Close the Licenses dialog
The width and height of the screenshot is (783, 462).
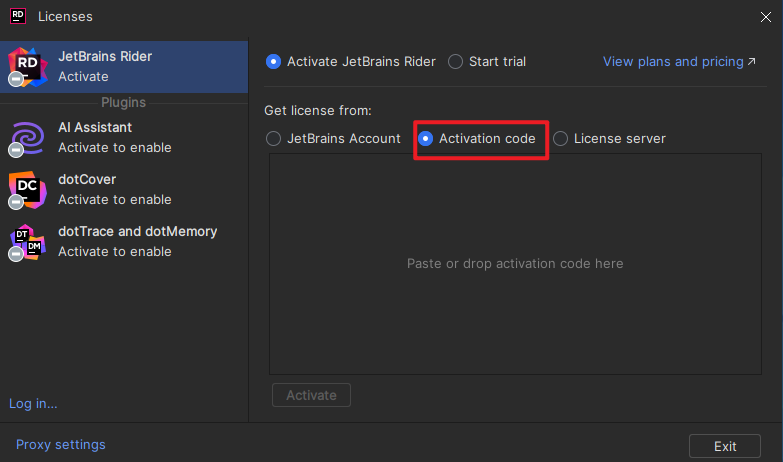(x=766, y=17)
